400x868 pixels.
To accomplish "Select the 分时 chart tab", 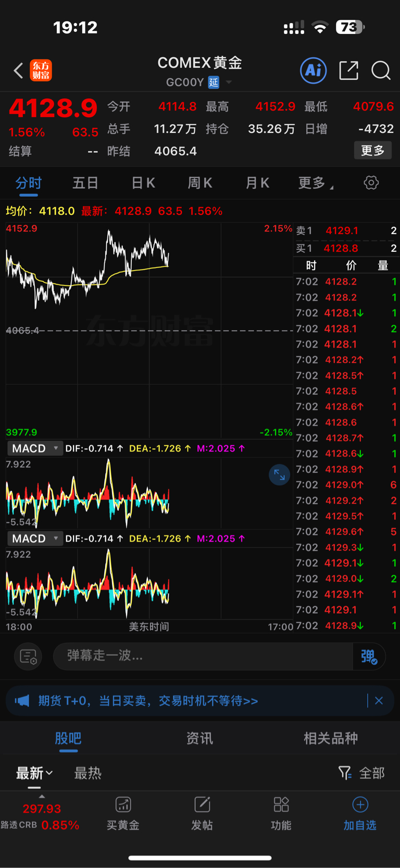I will click(29, 183).
